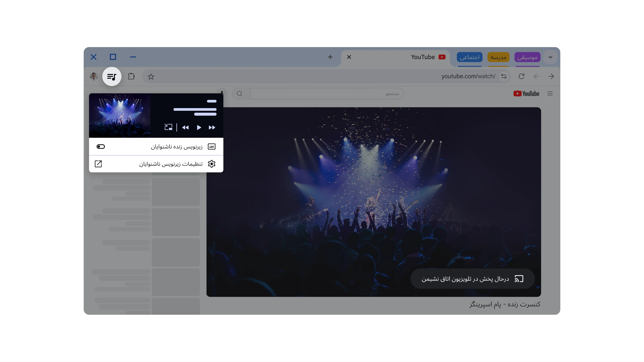Click the picture-in-picture icon in media popup
This screenshot has width=644, height=362.
168,127
